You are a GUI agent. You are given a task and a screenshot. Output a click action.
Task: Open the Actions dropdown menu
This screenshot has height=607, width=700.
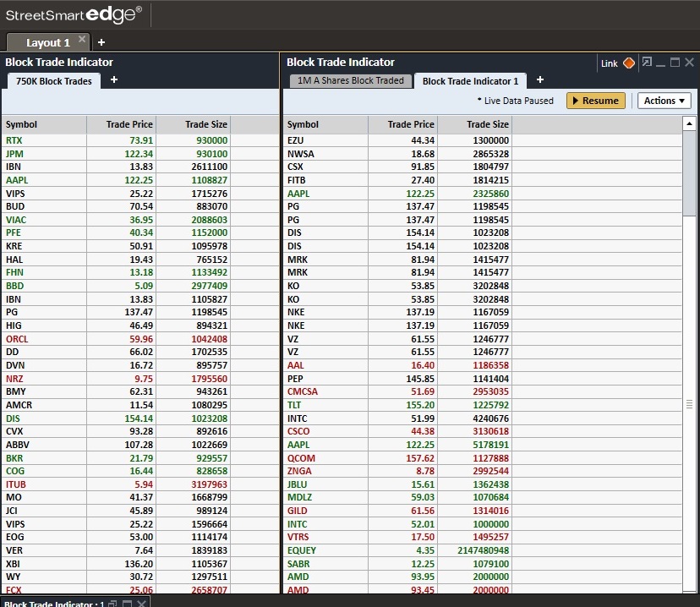pos(664,101)
